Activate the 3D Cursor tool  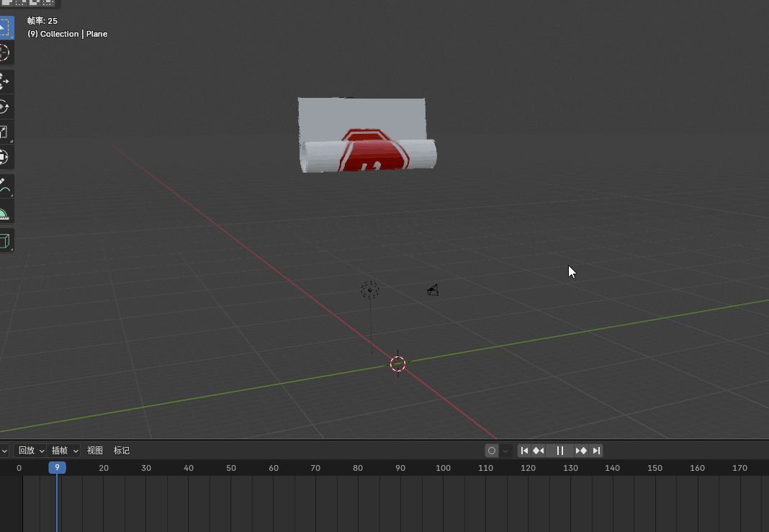click(4, 53)
